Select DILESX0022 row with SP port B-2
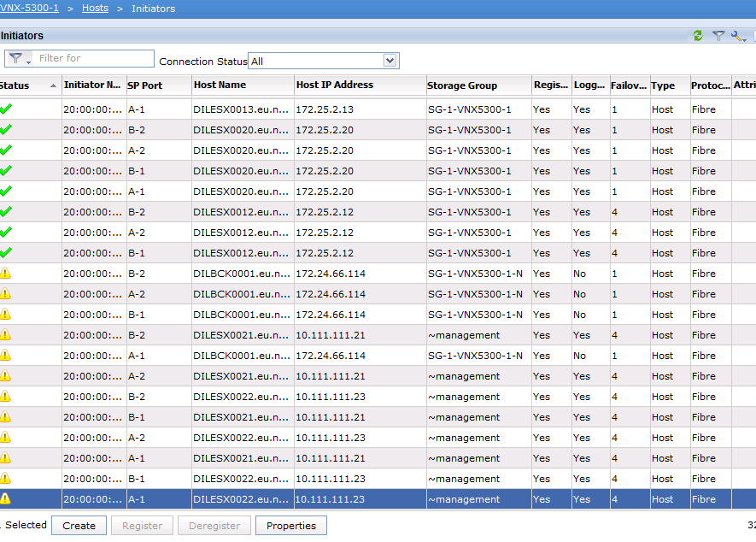The width and height of the screenshot is (756, 542). (378, 397)
